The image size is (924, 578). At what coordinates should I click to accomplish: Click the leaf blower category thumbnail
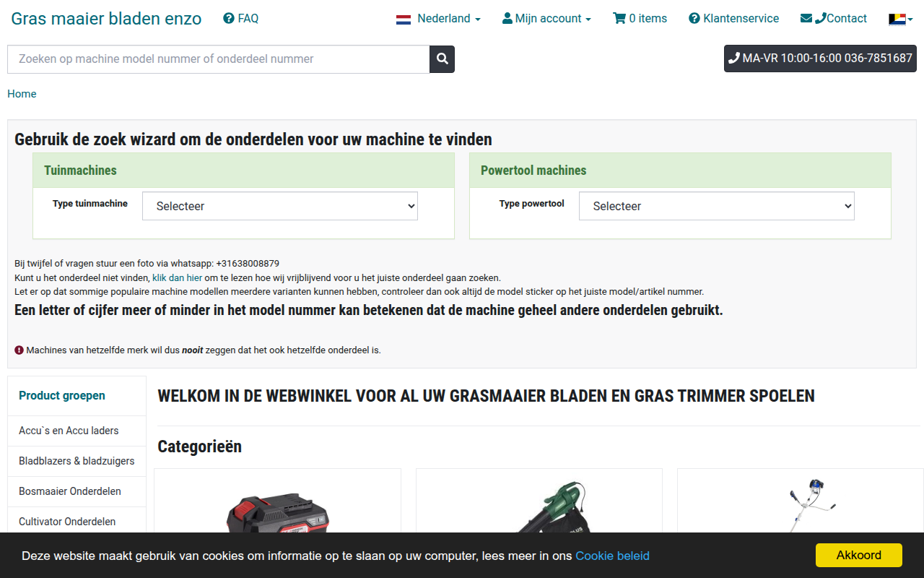554,507
